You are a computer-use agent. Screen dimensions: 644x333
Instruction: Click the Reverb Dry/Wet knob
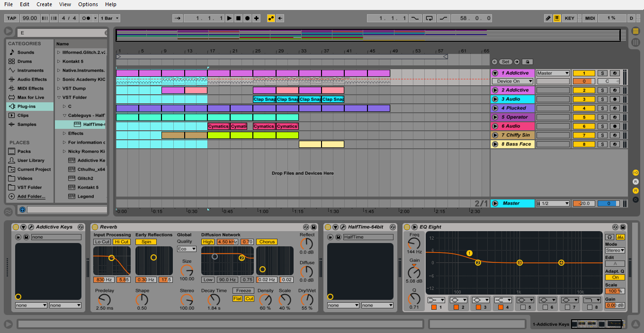pos(307,299)
